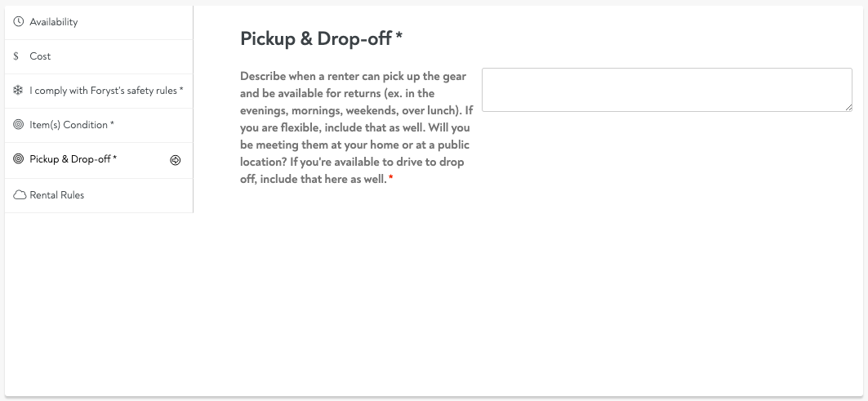
Task: Click the red asterisk after the description
Action: 391,180
